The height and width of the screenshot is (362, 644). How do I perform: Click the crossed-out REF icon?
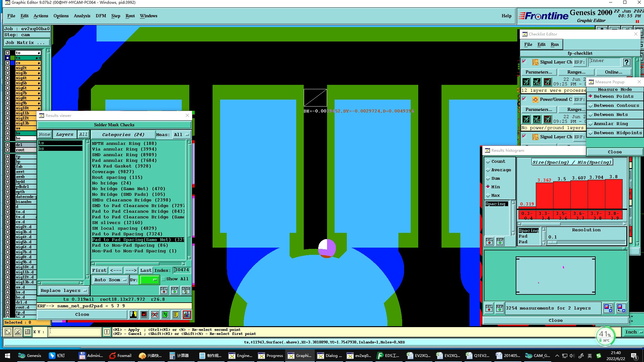(155, 315)
